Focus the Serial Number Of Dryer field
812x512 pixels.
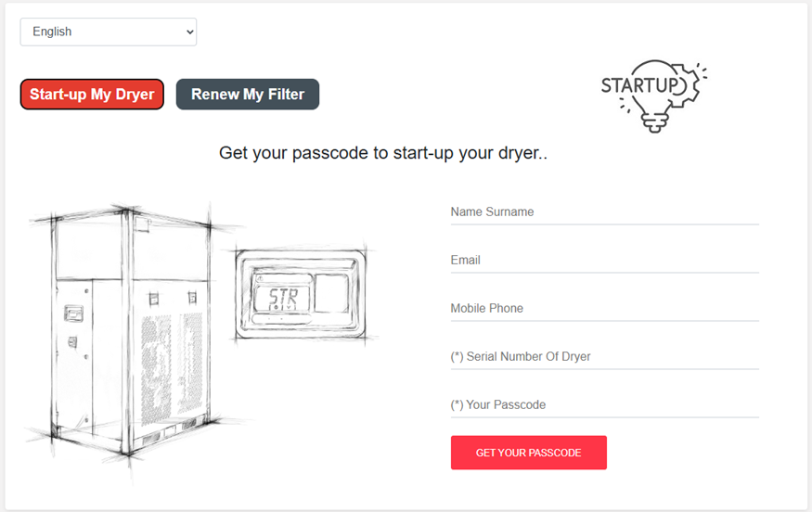tap(604, 357)
